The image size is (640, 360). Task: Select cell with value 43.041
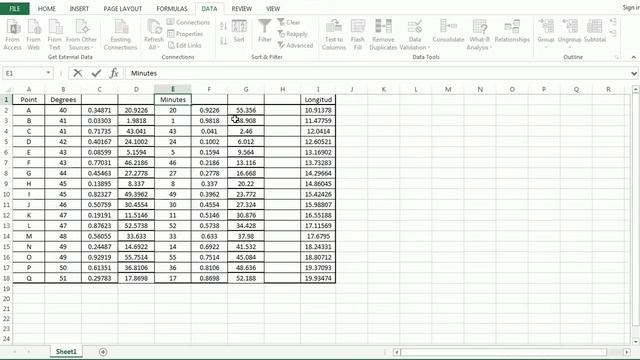[136, 131]
